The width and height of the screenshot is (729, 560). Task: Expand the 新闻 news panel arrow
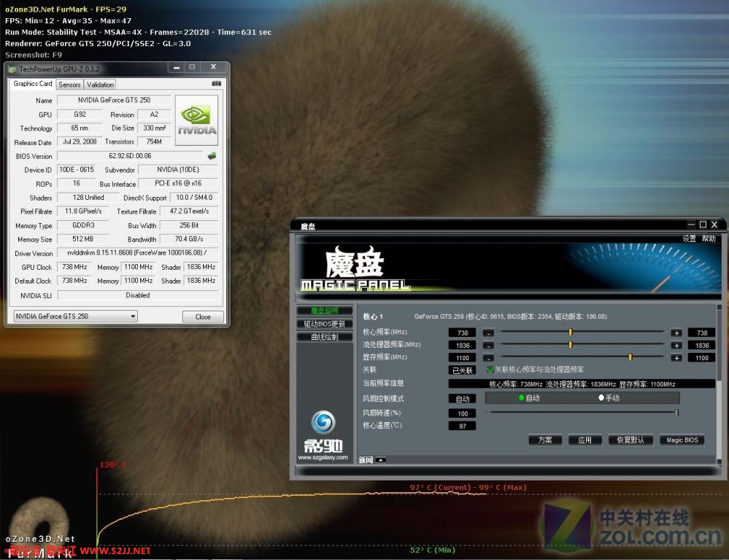(380, 459)
